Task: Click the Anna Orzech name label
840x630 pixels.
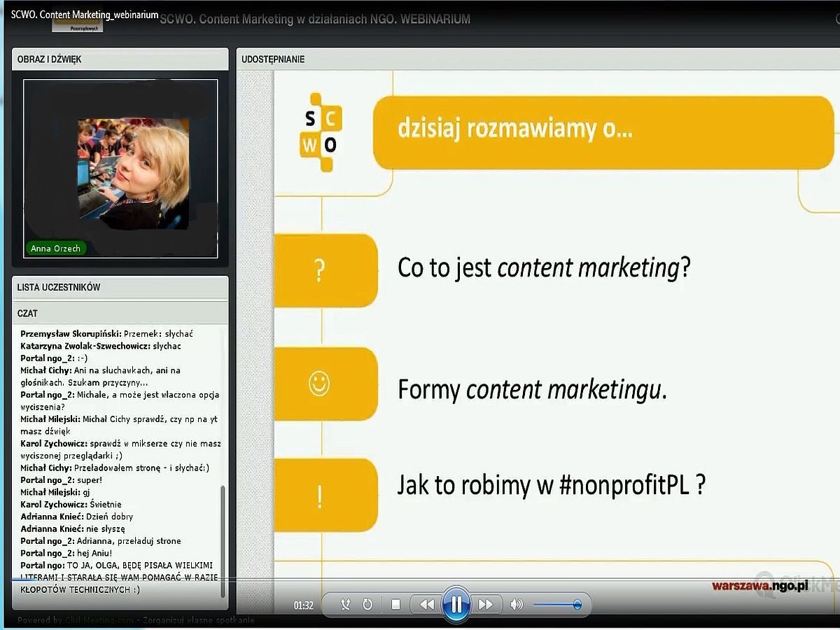Action: [56, 248]
